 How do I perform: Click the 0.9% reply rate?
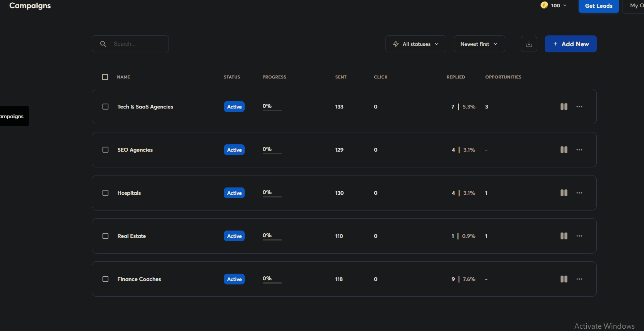(x=469, y=236)
